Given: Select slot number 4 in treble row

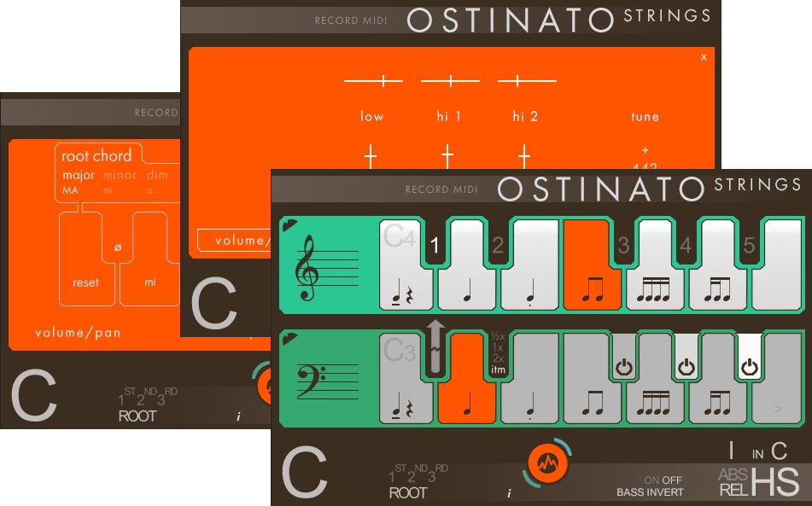Looking at the screenshot, I should coord(686,245).
